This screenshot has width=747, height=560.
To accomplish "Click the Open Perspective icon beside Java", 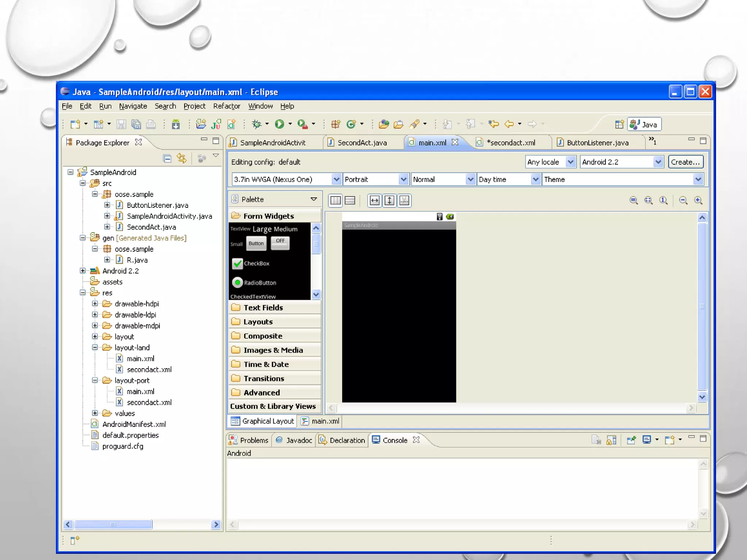I will (619, 124).
